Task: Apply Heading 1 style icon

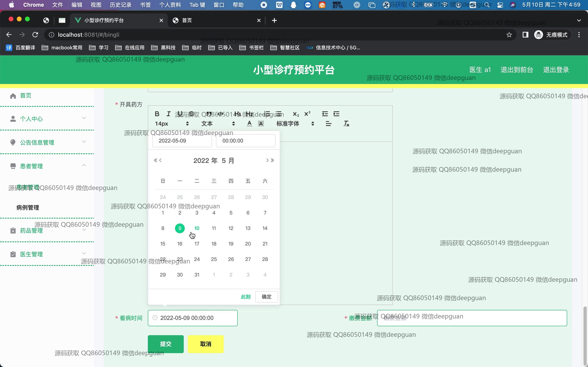Action: [237, 114]
